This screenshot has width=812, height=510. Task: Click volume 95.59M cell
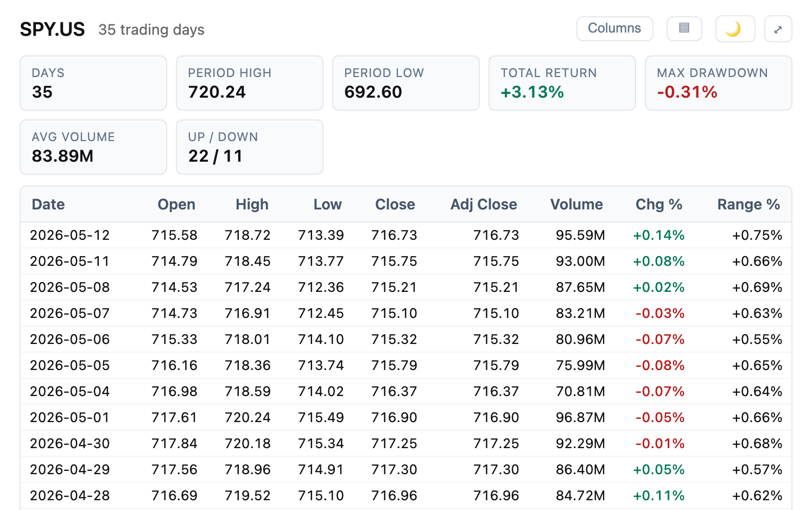pos(580,235)
